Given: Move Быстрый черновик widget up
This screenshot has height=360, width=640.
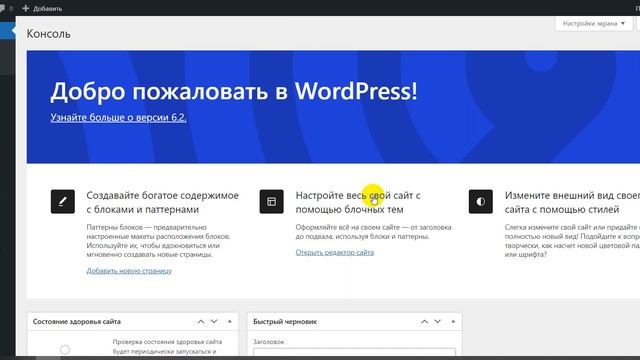Looking at the screenshot, I should pyautogui.click(x=424, y=322).
